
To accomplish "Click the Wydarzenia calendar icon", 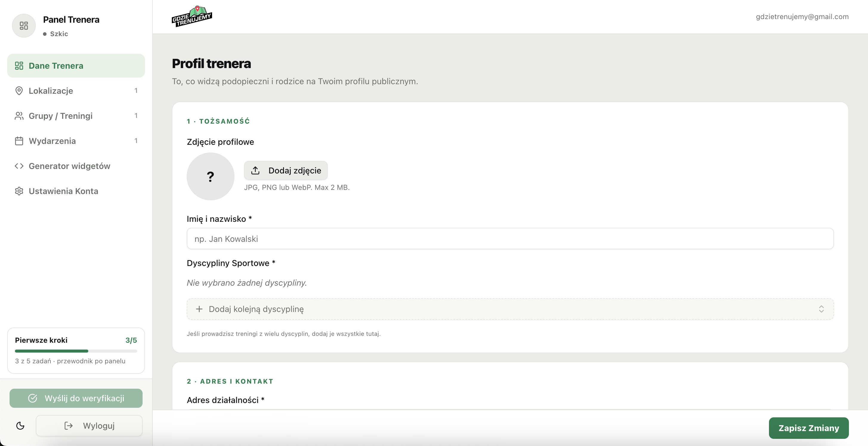I will pyautogui.click(x=19, y=141).
